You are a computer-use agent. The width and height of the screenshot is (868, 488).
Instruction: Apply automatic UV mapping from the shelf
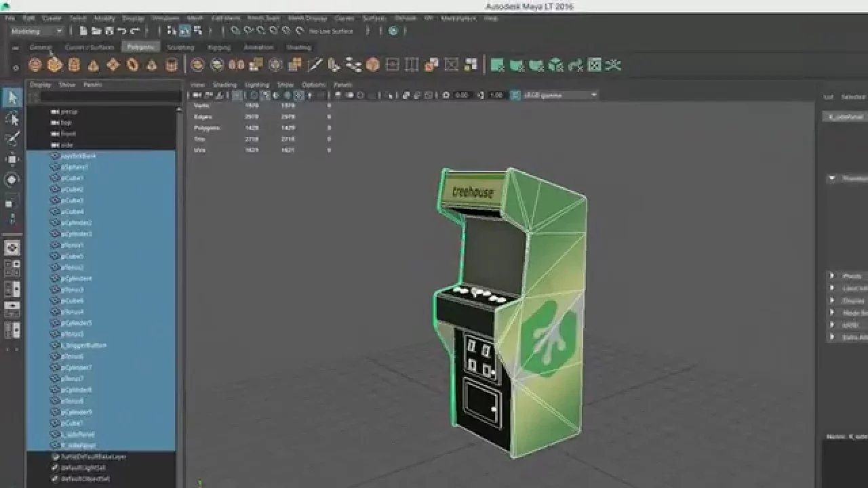(556, 65)
